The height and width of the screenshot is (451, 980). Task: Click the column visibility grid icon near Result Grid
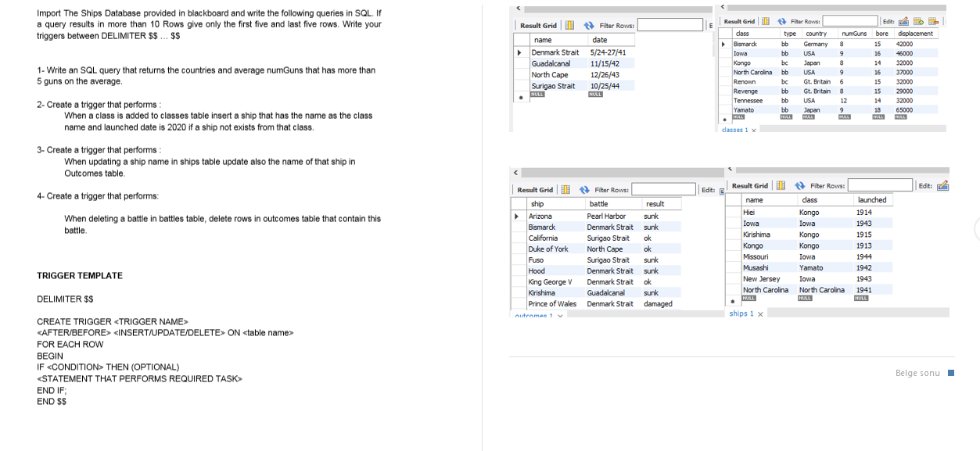570,24
